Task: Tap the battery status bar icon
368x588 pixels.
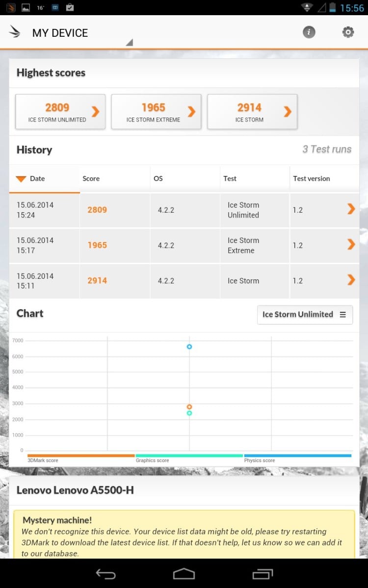Action: (x=333, y=7)
